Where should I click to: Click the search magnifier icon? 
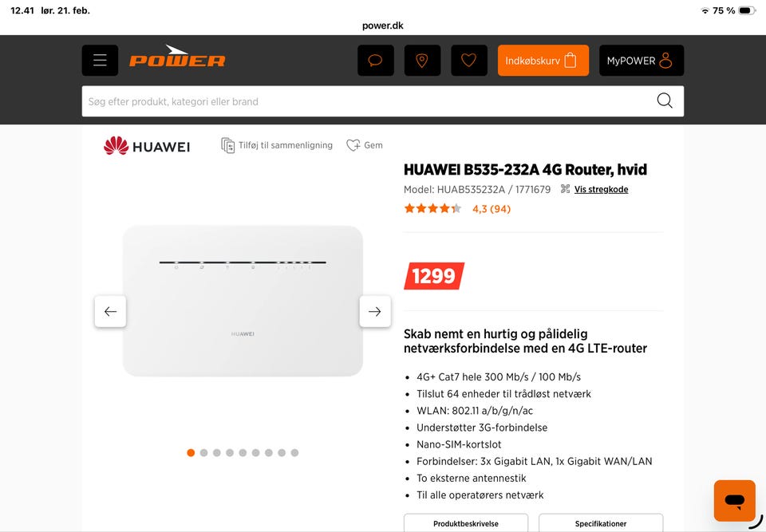[665, 100]
